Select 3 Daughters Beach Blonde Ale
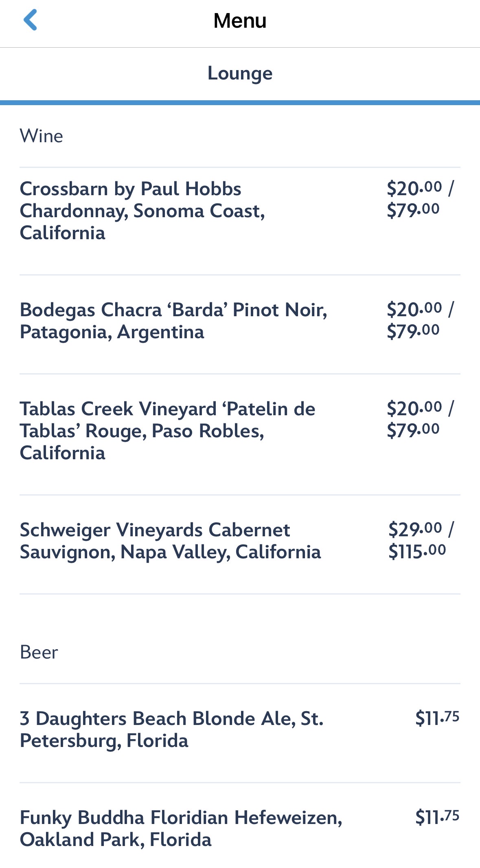Viewport: 480px width, 868px height. click(x=171, y=729)
